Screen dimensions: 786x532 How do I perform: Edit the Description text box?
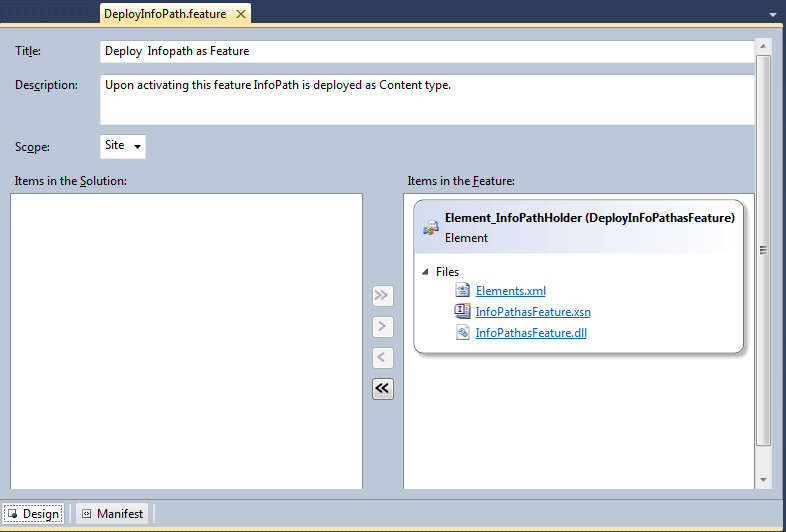(x=427, y=99)
